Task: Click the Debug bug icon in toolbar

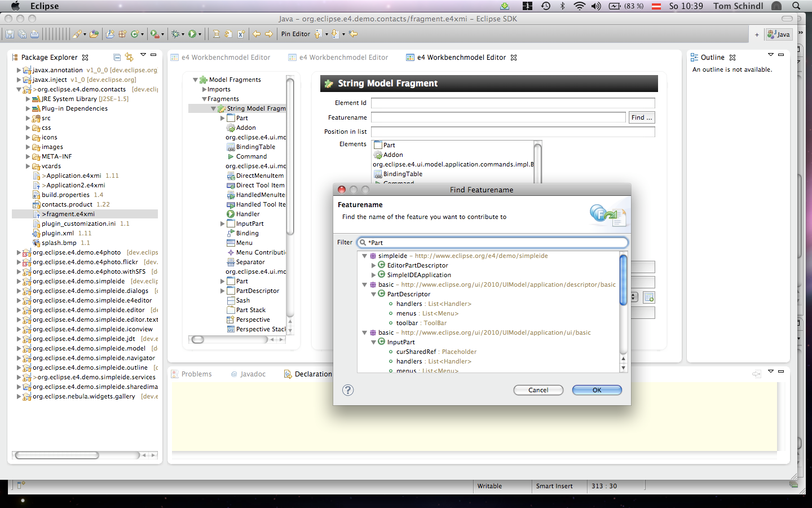Action: tap(176, 34)
